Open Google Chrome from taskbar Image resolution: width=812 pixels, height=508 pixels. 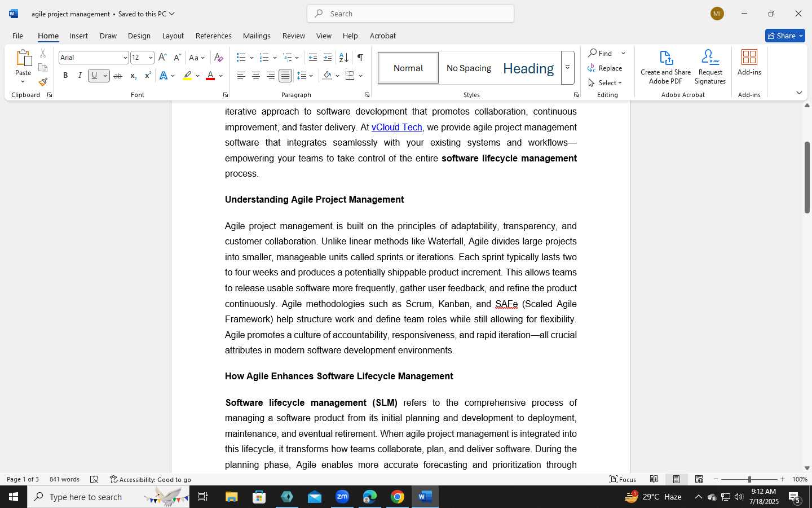[x=398, y=497]
